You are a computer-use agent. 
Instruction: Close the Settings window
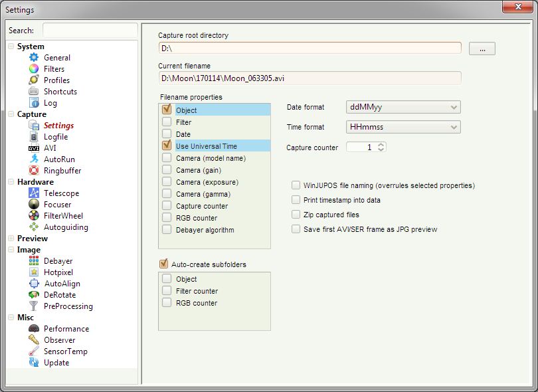[519, 7]
